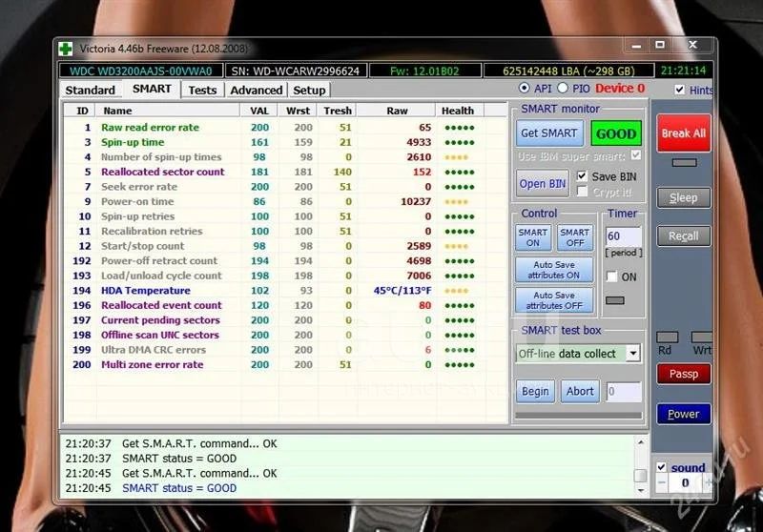Click the red Break All button
The image size is (763, 532).
684,133
